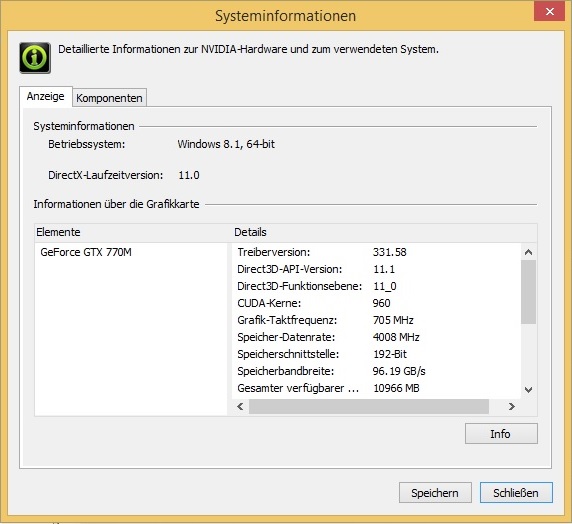Select the Speicherschnittstelle row
This screenshot has height=524, width=572.
[x=376, y=354]
